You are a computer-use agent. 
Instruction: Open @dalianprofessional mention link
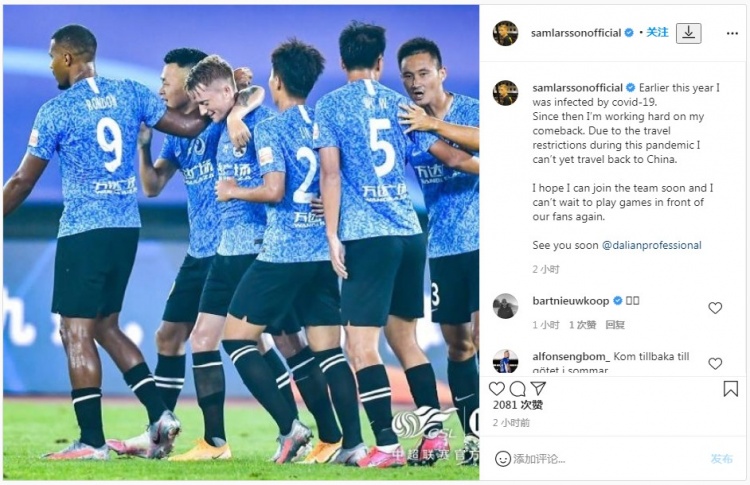coord(651,245)
